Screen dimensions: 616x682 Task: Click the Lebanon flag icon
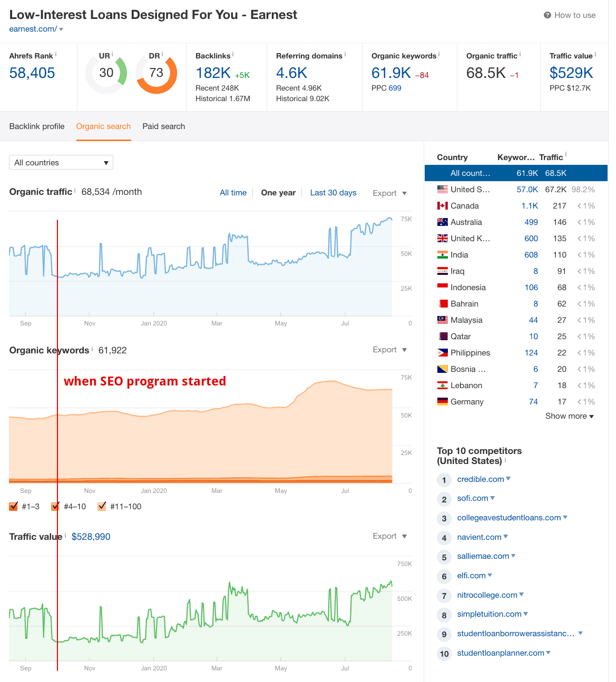tap(443, 386)
